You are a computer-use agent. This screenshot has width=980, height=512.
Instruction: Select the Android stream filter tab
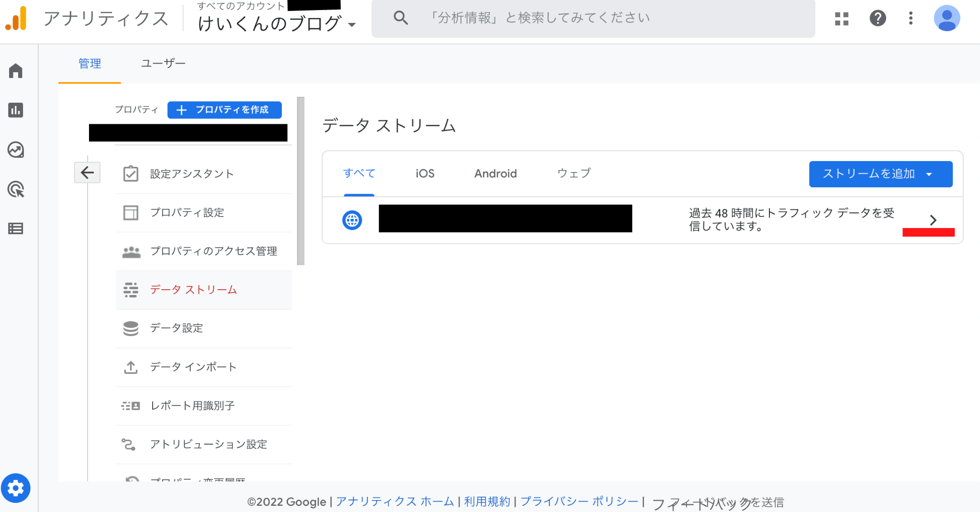tap(495, 174)
